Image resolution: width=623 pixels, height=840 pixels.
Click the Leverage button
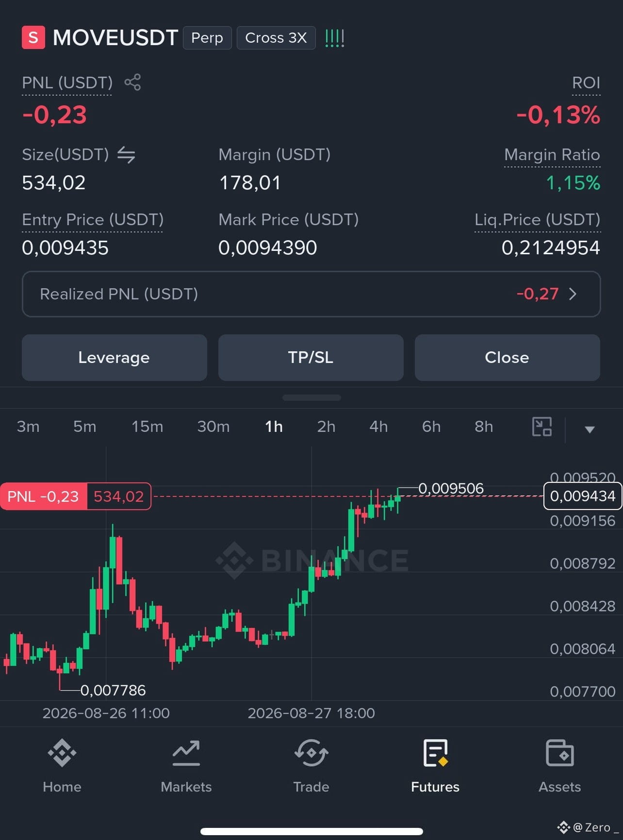pyautogui.click(x=115, y=358)
